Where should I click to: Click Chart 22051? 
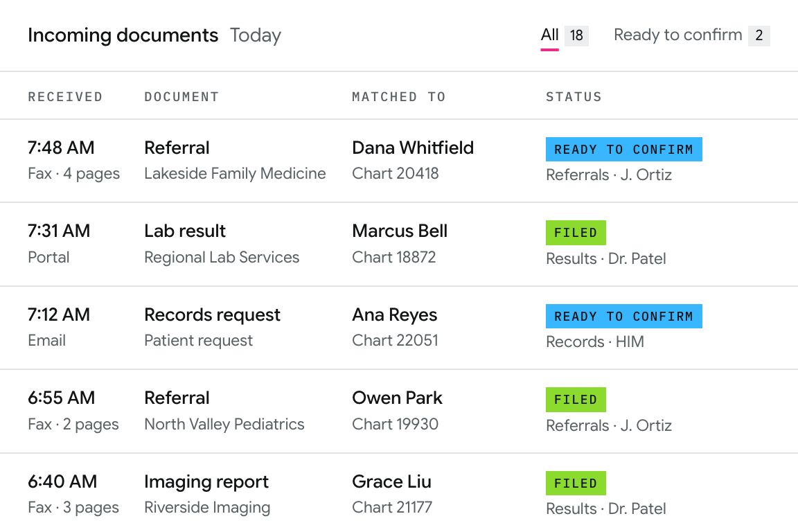tap(395, 340)
